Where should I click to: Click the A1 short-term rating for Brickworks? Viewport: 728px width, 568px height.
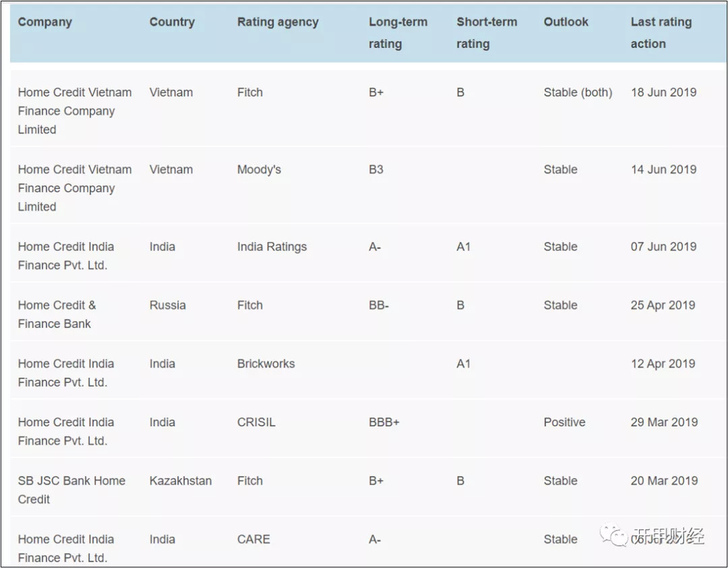(x=463, y=364)
